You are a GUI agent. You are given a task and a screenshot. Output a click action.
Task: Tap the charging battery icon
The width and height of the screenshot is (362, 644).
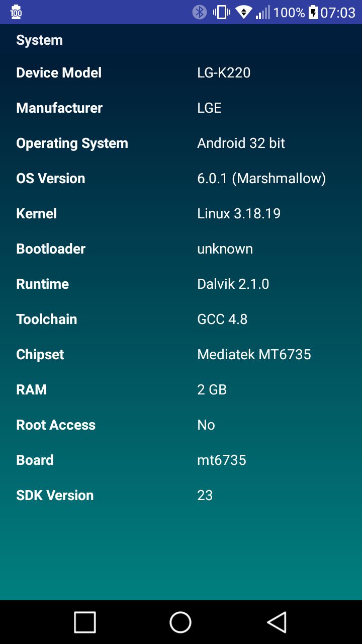pyautogui.click(x=313, y=12)
